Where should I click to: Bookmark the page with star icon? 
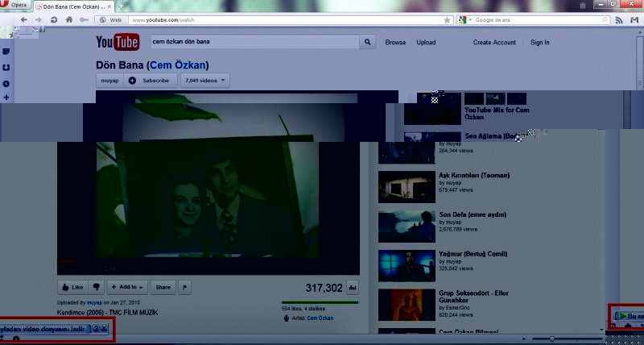coord(448,19)
